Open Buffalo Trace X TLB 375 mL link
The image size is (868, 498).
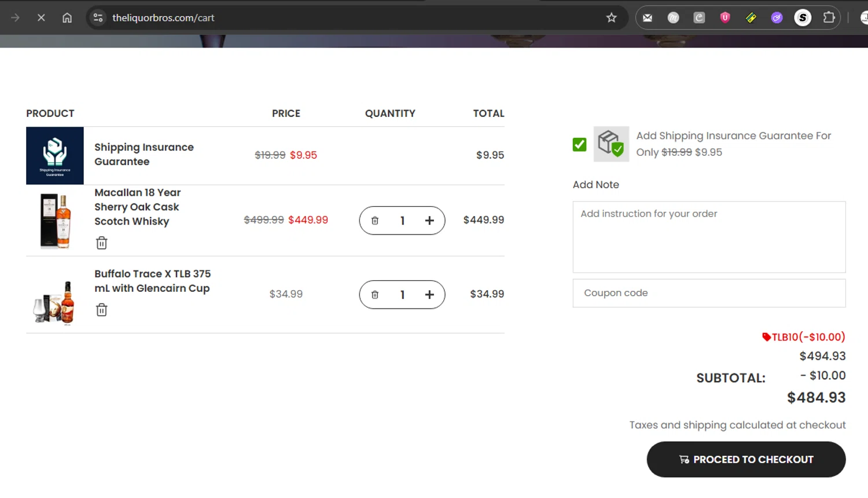click(153, 281)
